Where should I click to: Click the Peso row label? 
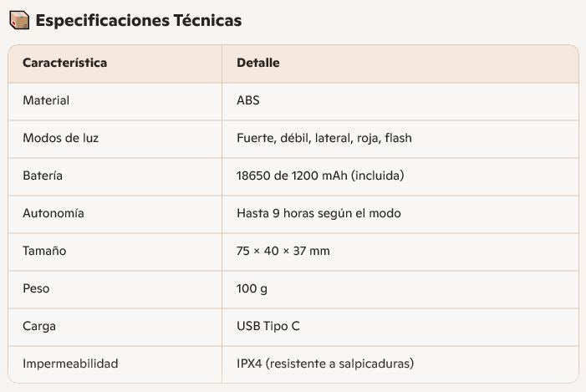coord(36,288)
